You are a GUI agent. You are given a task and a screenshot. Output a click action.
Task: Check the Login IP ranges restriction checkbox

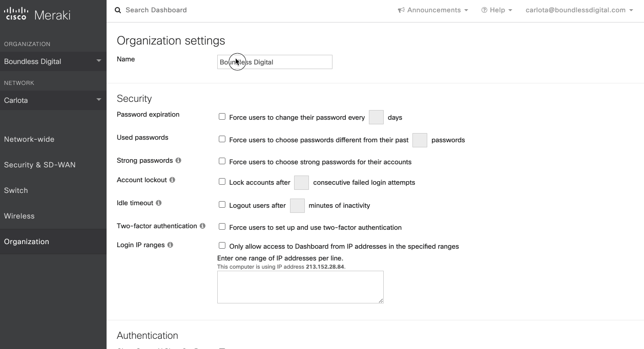pos(222,246)
